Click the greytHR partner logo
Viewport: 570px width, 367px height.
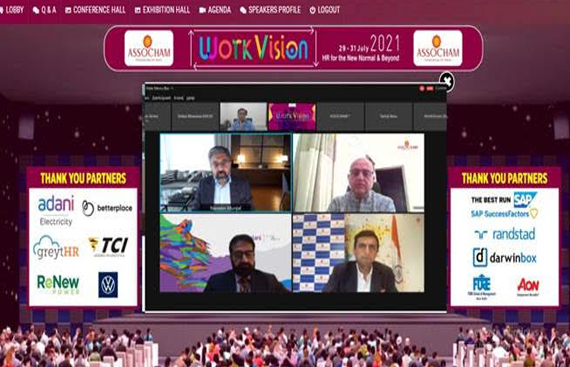pos(56,248)
